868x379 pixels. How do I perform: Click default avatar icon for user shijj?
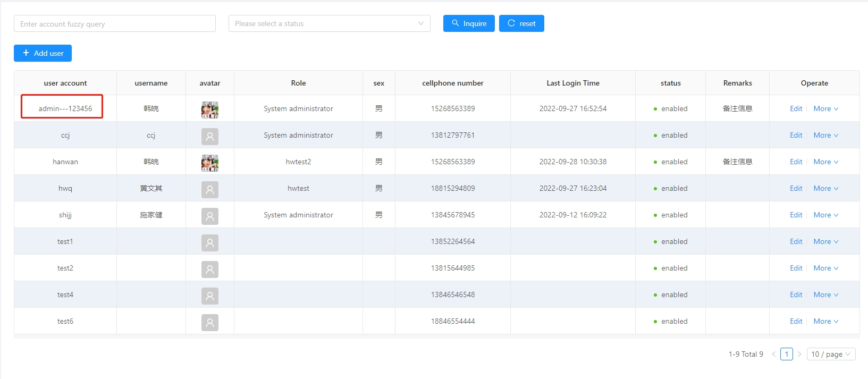point(209,216)
